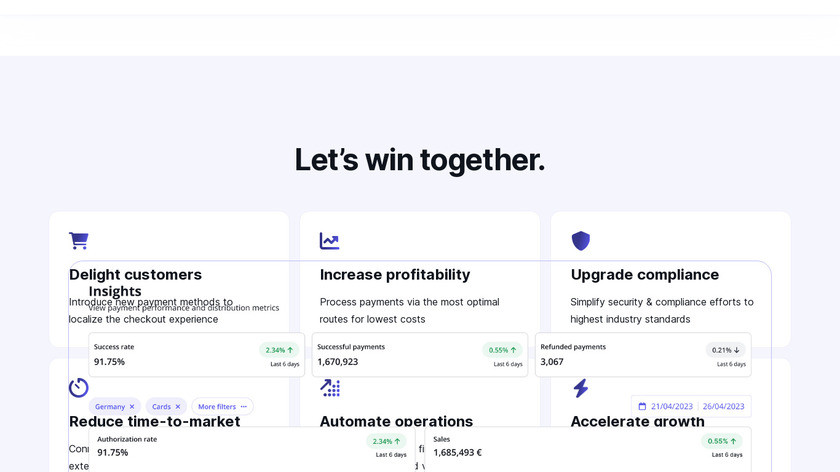Remove the Cards filter chip
This screenshot has height=472, width=840.
coord(178,407)
